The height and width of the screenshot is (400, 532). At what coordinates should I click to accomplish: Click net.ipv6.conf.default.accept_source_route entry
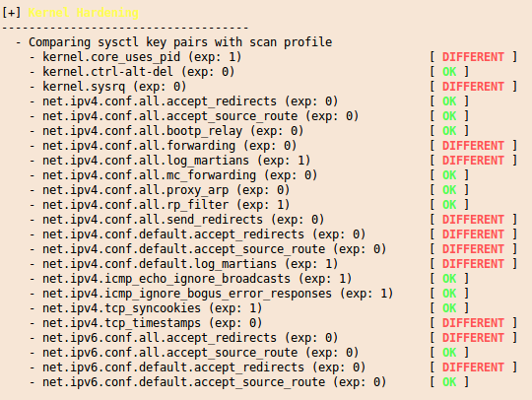214,382
